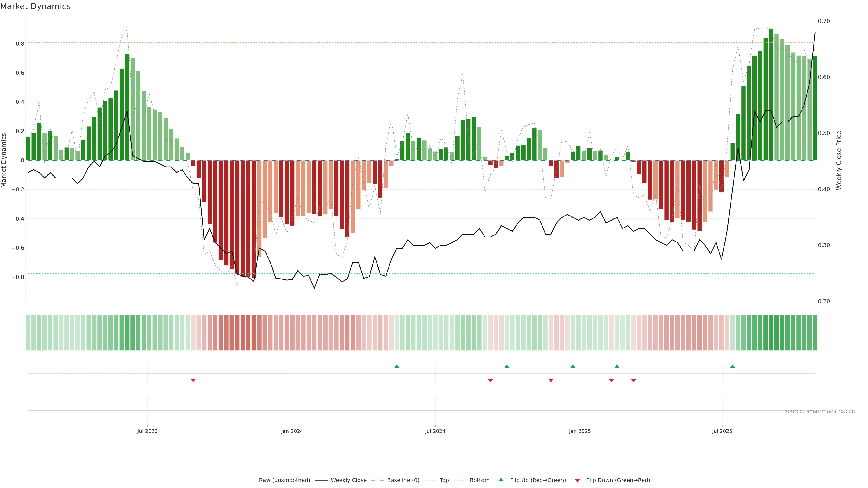Image resolution: width=868 pixels, height=488 pixels.
Task: Click the last dark green heatmap strip cell
Action: point(815,333)
